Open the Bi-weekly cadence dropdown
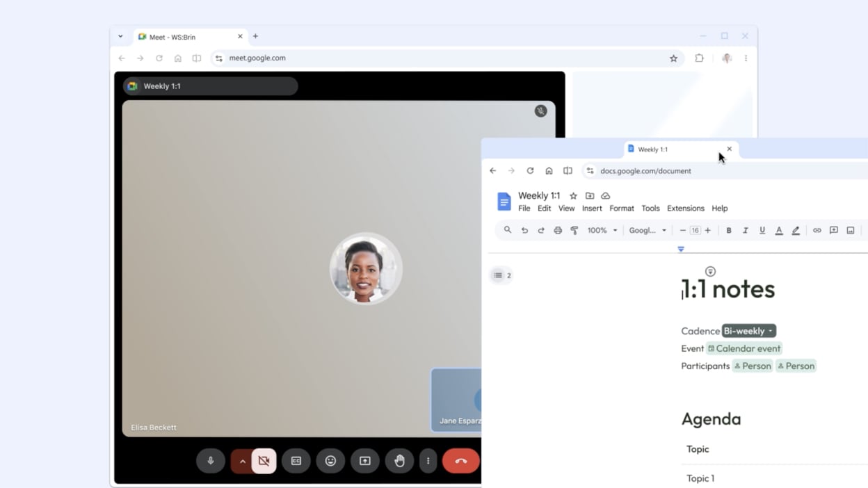Screen dimensions: 868x488 click(x=748, y=331)
